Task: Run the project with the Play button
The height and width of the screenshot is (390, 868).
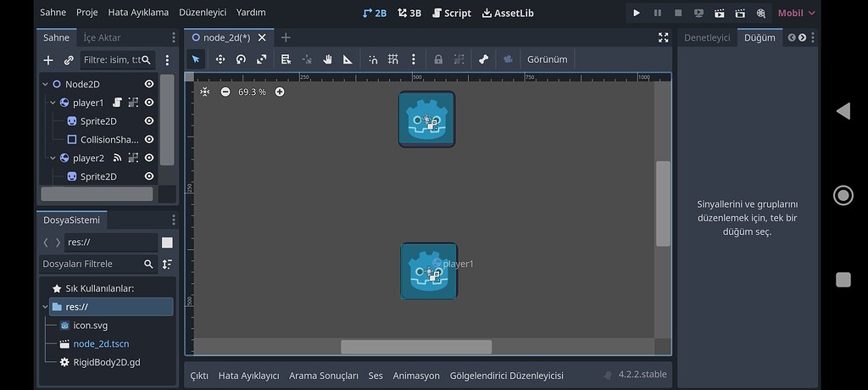Action: (637, 13)
